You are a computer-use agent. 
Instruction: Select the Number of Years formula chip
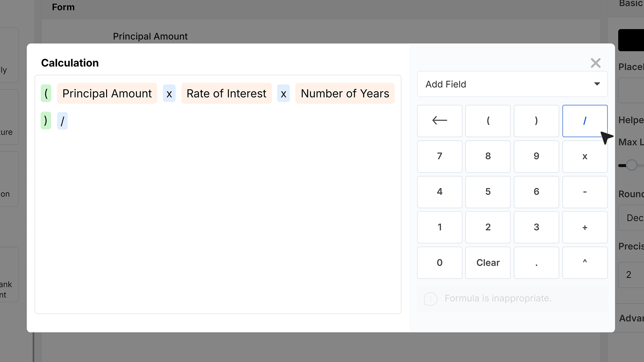[345, 93]
